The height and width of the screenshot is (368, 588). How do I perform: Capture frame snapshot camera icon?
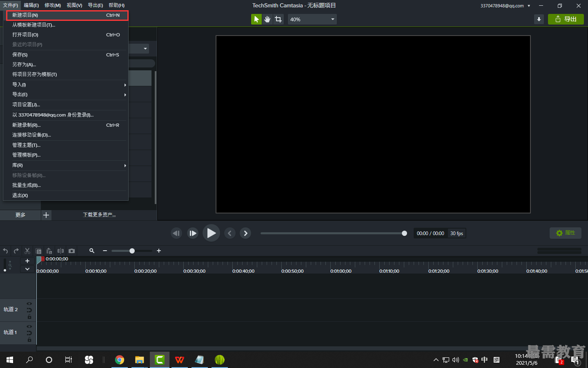click(72, 251)
